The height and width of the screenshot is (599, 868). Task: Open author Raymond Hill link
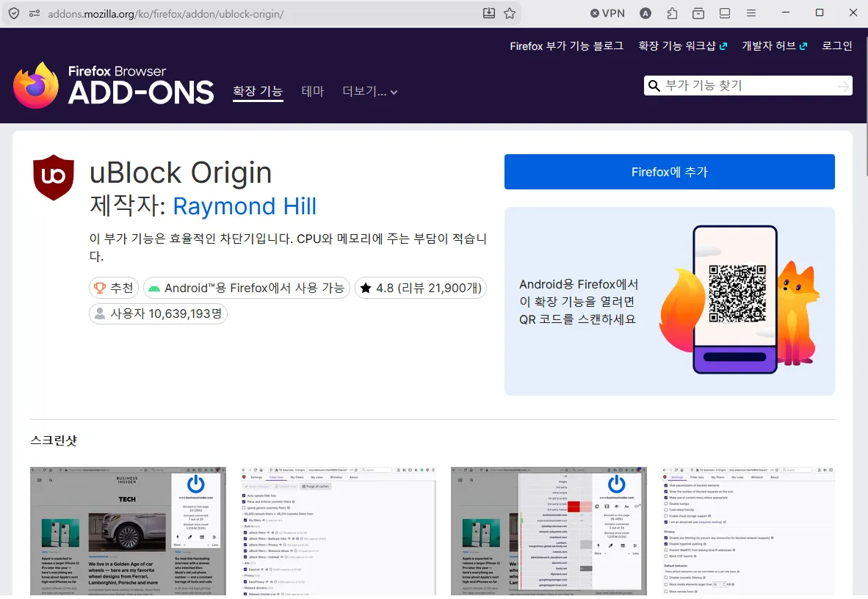[x=245, y=206]
